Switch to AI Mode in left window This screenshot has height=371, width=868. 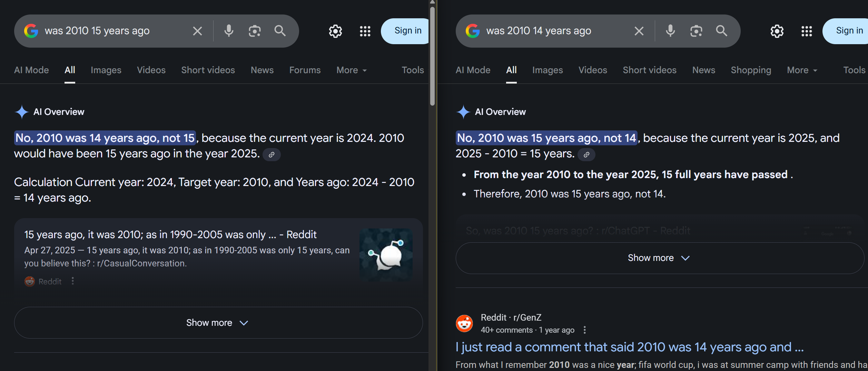(31, 70)
